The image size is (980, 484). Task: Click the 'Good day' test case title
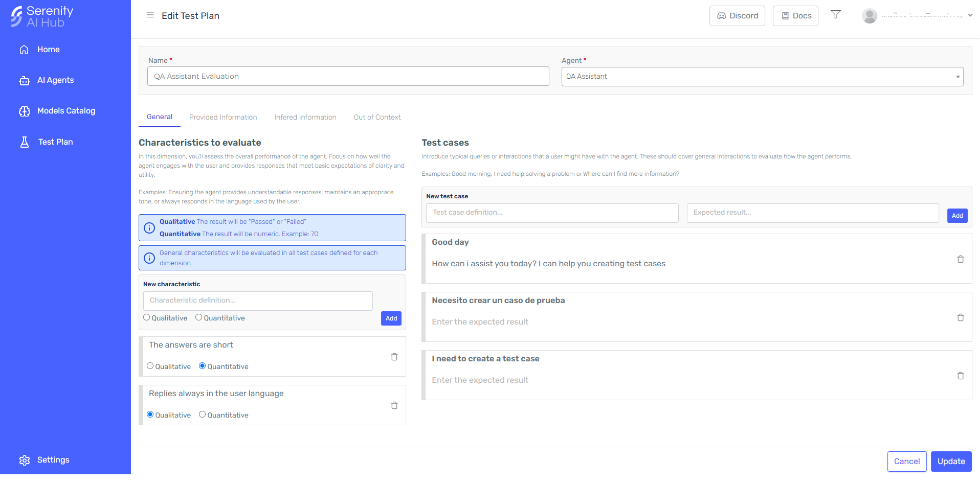[450, 242]
